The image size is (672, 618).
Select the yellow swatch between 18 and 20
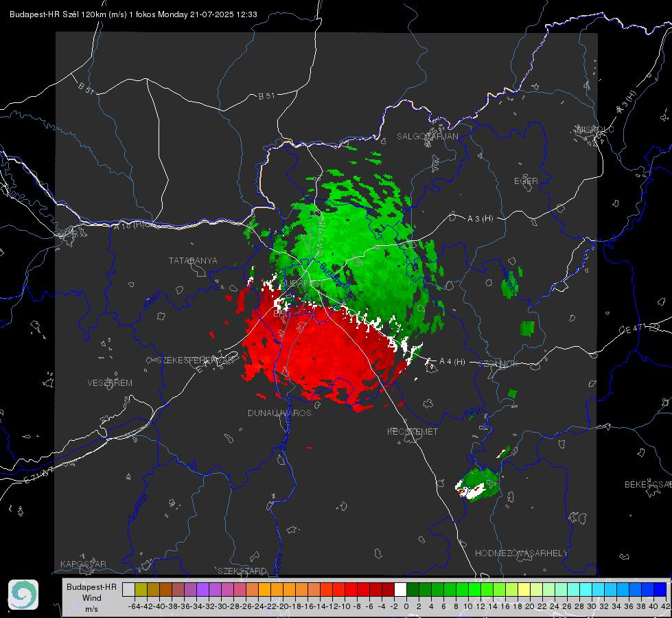click(x=524, y=589)
